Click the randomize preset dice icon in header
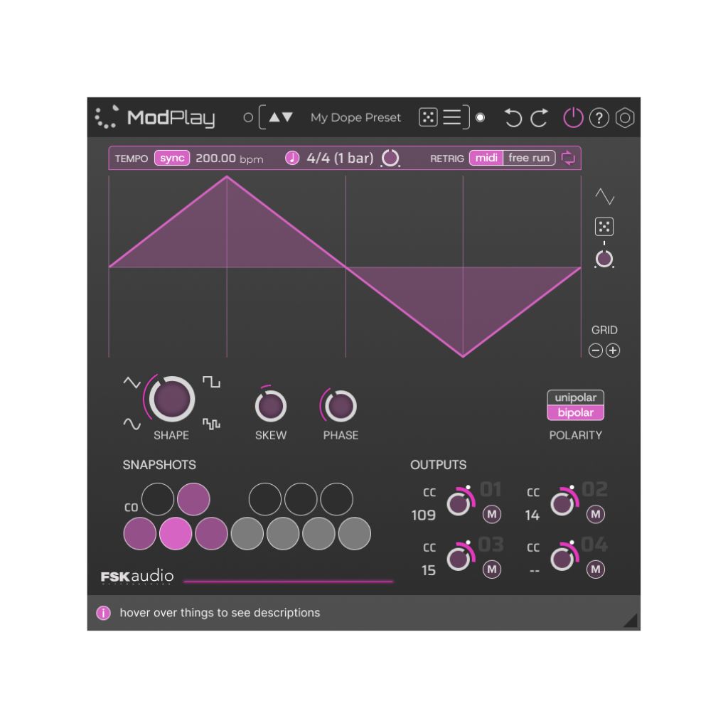The width and height of the screenshot is (728, 728). point(427,117)
